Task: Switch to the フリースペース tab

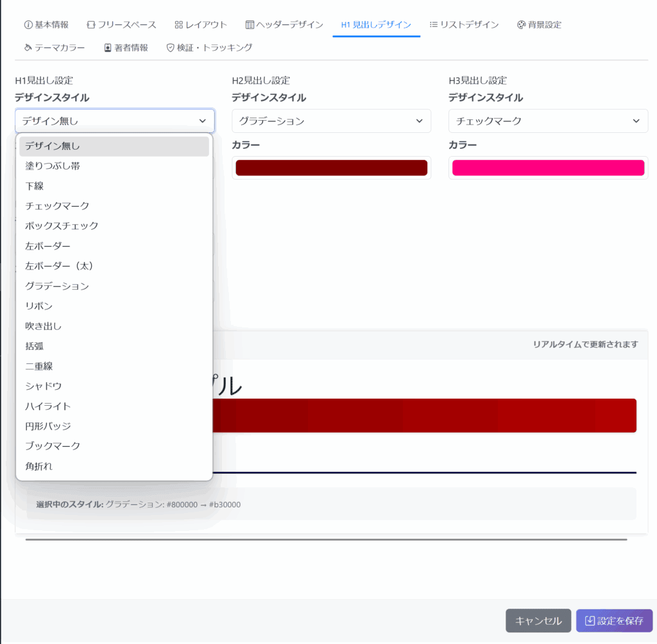Action: (x=121, y=25)
